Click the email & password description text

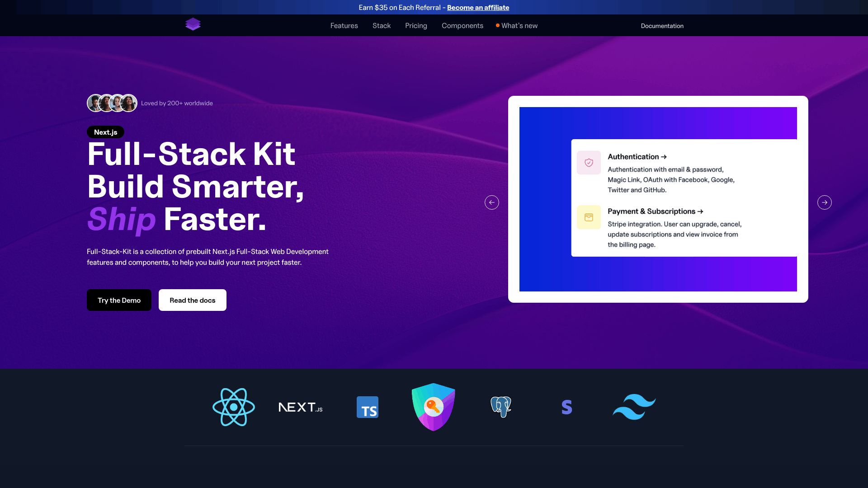coord(671,180)
